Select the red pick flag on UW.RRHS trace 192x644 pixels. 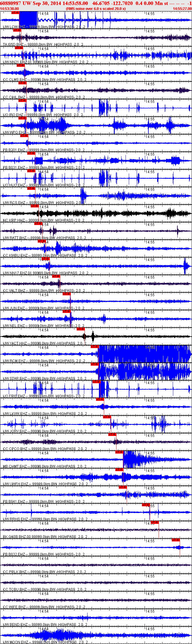[146, 505]
